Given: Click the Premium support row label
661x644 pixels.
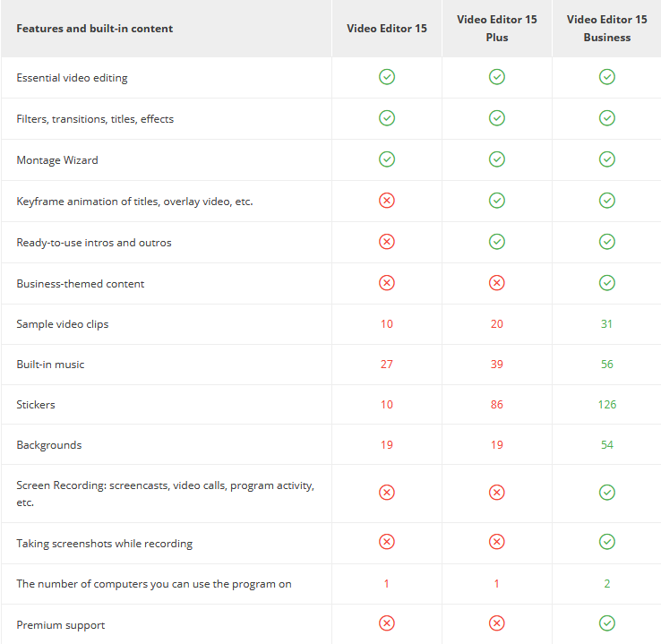Looking at the screenshot, I should (61, 625).
